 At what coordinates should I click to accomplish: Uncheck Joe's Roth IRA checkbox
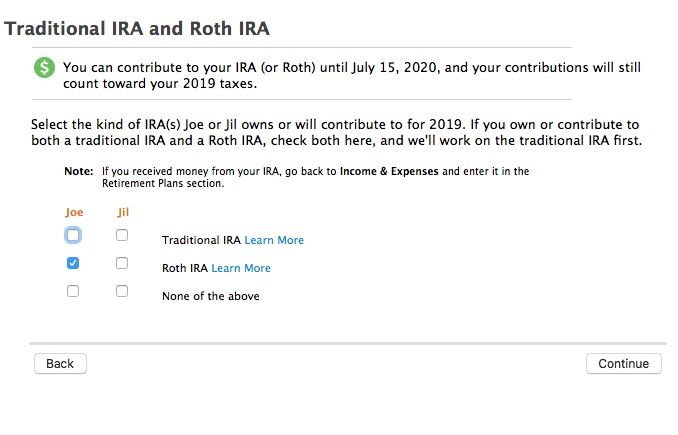pos(73,264)
